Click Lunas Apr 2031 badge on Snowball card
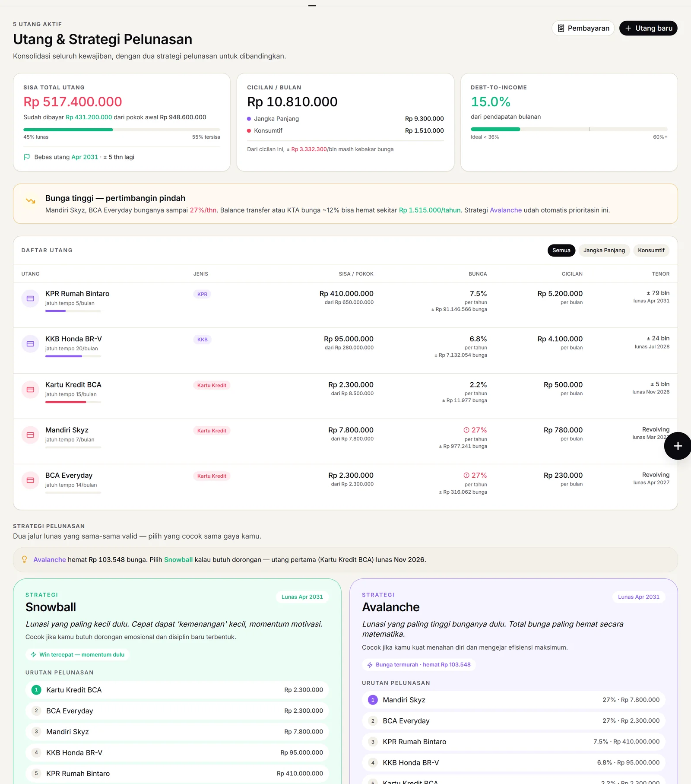Viewport: 691px width, 784px height. tap(302, 597)
